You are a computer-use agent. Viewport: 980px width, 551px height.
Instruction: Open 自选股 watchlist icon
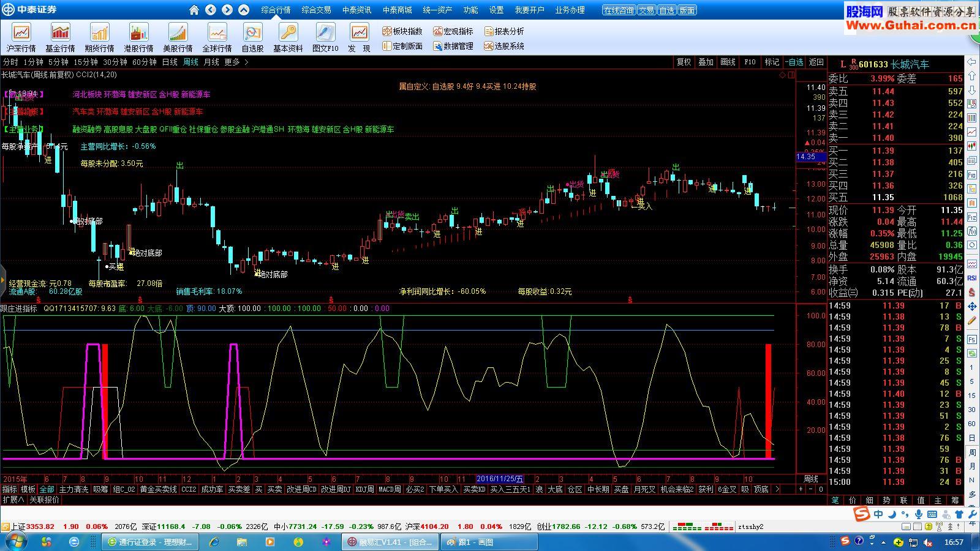tap(252, 38)
